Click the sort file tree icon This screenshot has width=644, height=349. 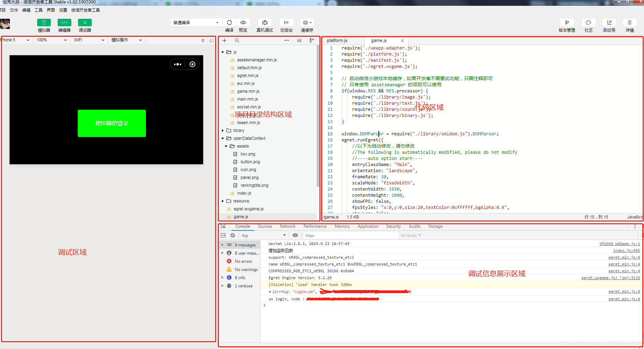point(299,40)
